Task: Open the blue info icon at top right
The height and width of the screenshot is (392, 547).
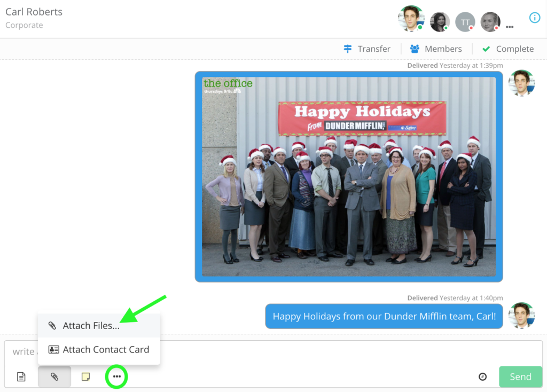Action: tap(534, 18)
